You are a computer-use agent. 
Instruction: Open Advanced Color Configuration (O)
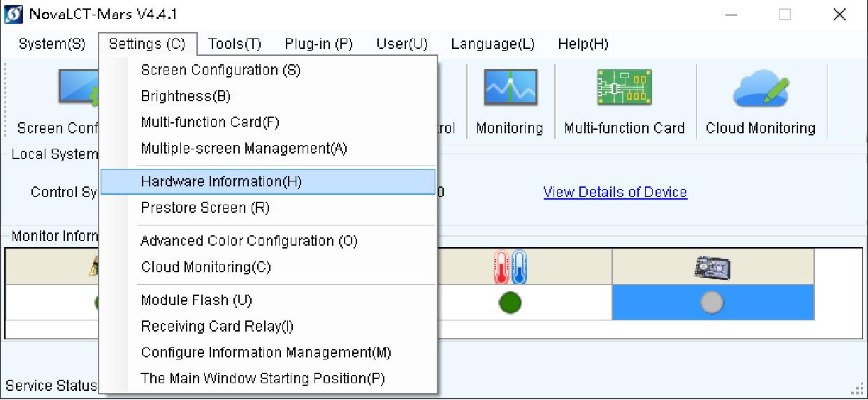pos(268,241)
